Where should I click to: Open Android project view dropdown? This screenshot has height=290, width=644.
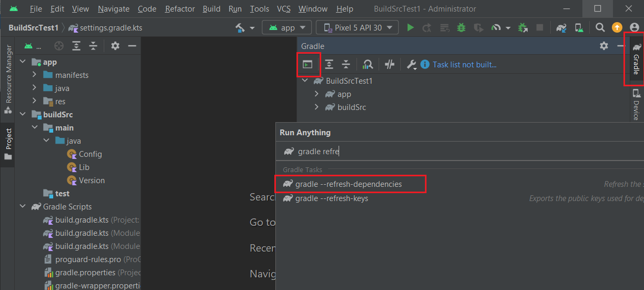coord(33,46)
